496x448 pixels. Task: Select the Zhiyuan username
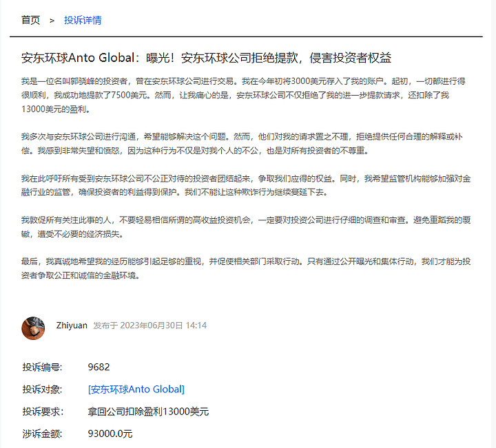[x=72, y=326]
